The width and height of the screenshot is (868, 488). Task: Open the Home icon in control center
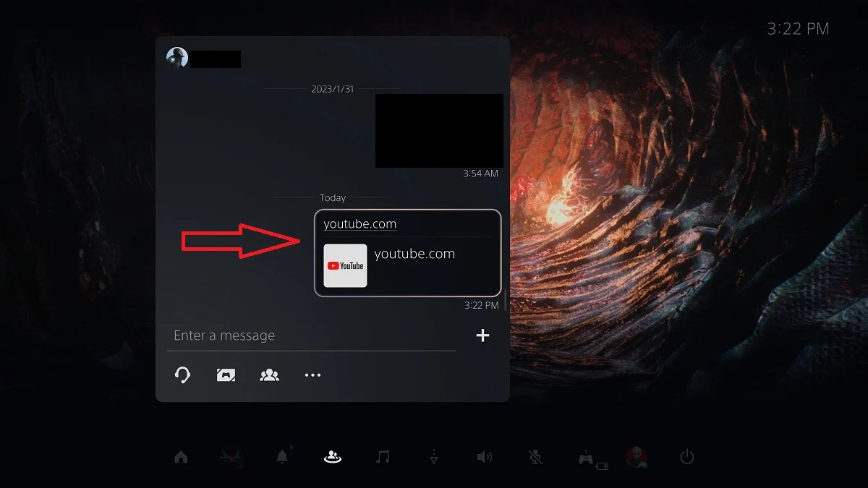181,457
